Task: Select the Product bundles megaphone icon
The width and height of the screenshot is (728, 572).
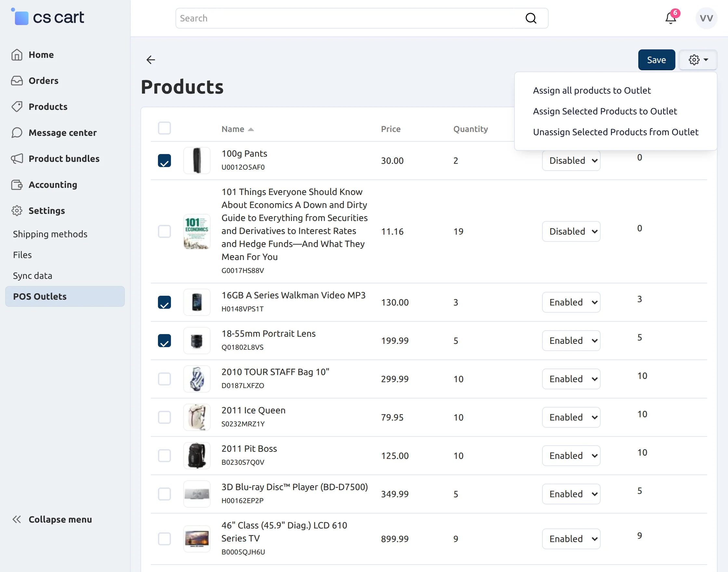Action: click(x=17, y=159)
